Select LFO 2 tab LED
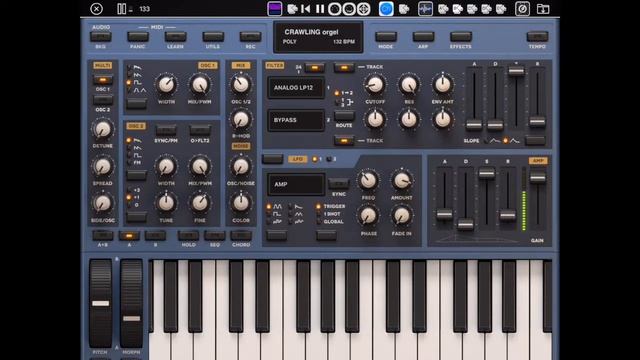This screenshot has height=360, width=640. [329, 159]
